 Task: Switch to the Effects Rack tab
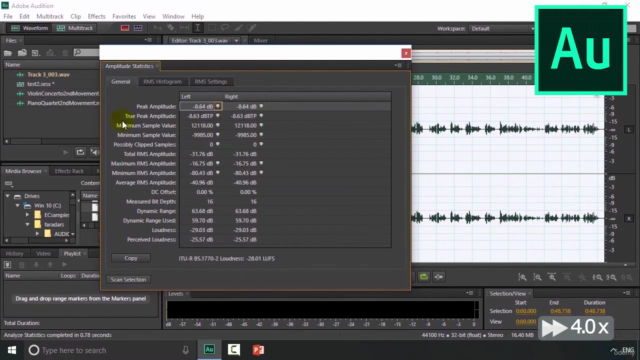(x=69, y=171)
